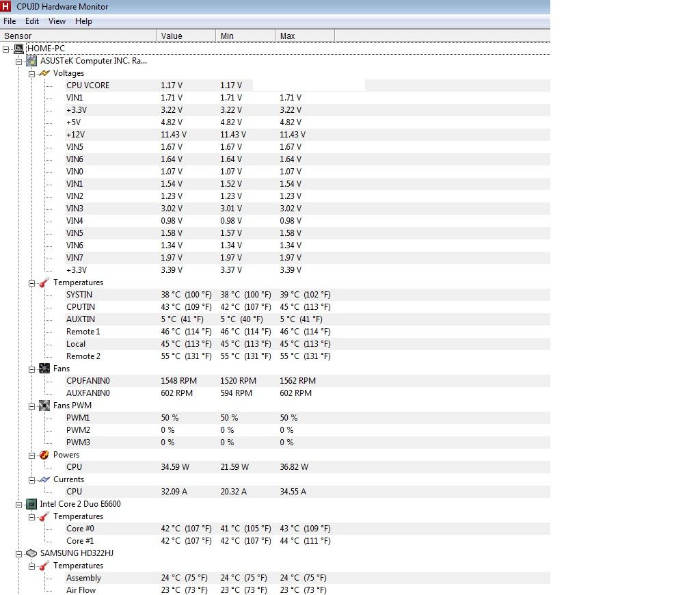This screenshot has width=700, height=595.
Task: Collapse the SAMSUNG HD322HJ node
Action: tap(18, 554)
